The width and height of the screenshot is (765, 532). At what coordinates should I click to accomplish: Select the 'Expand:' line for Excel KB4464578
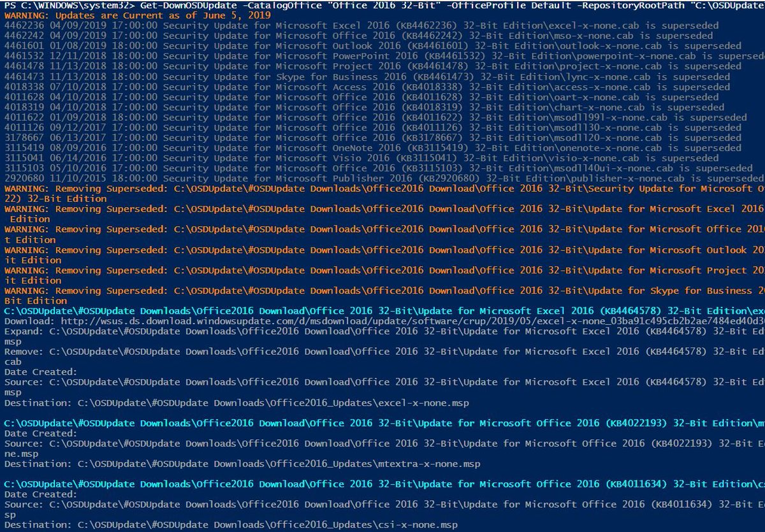pyautogui.click(x=384, y=336)
